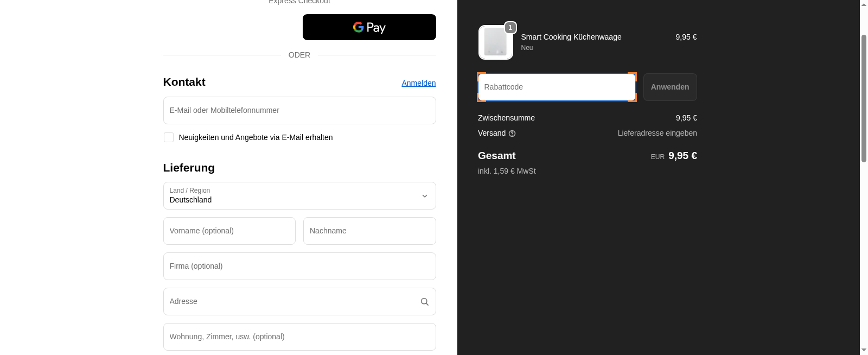The width and height of the screenshot is (868, 355).
Task: Click the "inkl. 1,59 € MwSt" text
Action: tap(507, 171)
